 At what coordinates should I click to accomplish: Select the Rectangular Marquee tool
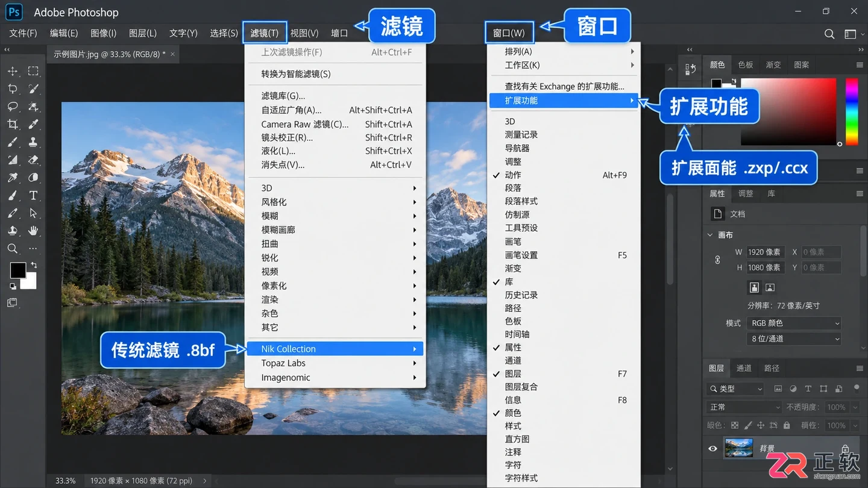point(33,71)
